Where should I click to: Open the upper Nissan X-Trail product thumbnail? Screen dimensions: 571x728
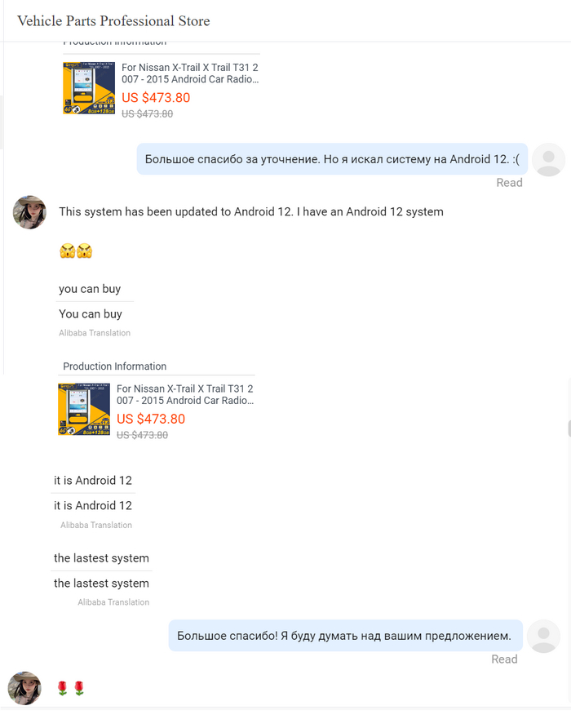pos(89,87)
